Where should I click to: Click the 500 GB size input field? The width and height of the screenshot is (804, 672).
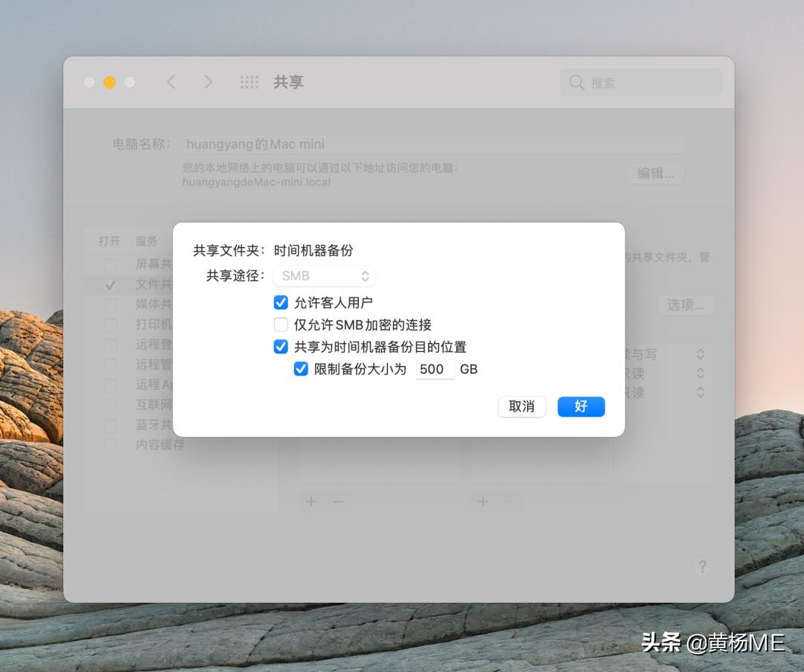[x=435, y=368]
